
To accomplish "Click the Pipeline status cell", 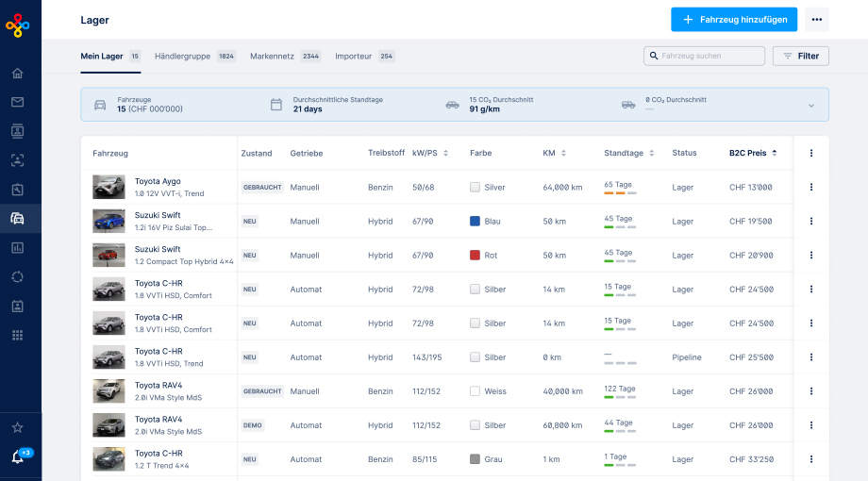I will 687,357.
